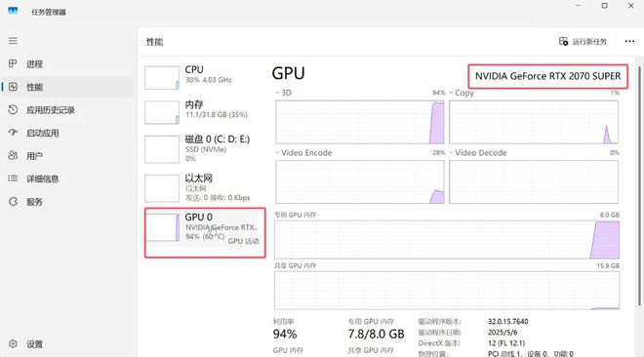The height and width of the screenshot is (357, 644).
Task: Expand the Video Decode engine dropdown
Action: point(451,152)
